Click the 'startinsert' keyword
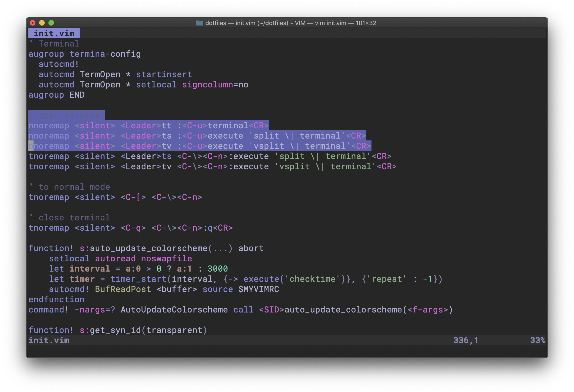Screen dimensions: 574x392 tap(164, 74)
